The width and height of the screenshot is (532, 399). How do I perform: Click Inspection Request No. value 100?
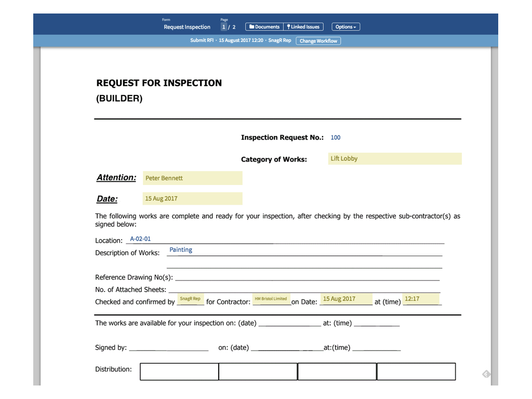pyautogui.click(x=336, y=137)
